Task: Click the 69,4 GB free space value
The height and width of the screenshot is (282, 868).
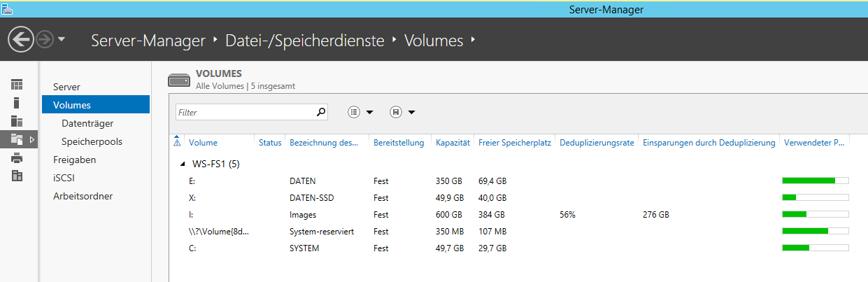Action: click(492, 181)
